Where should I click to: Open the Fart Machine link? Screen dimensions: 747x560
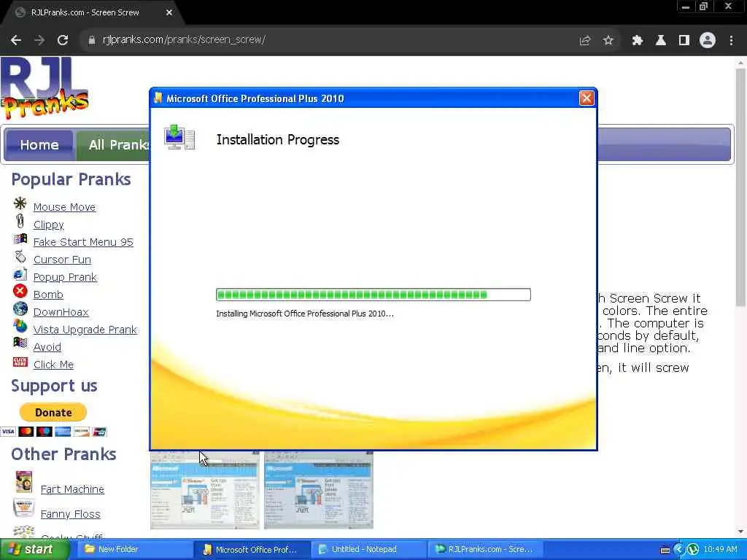pyautogui.click(x=72, y=489)
